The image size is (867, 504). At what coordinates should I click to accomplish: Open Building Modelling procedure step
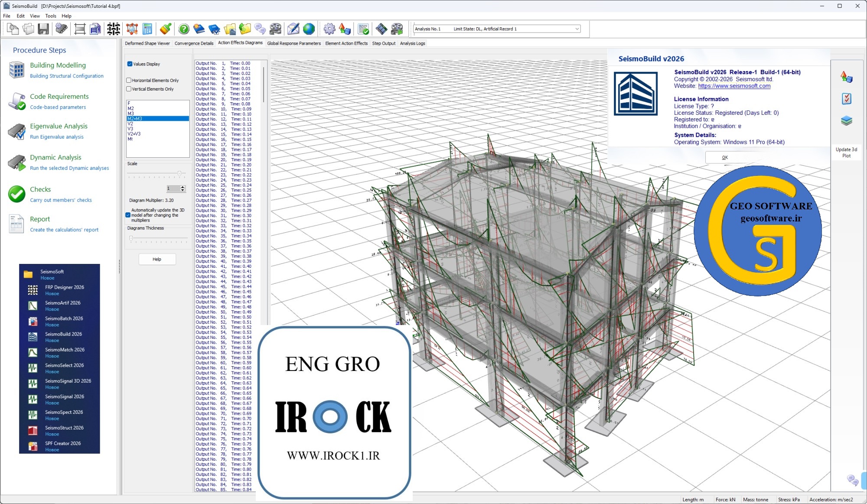coord(58,65)
